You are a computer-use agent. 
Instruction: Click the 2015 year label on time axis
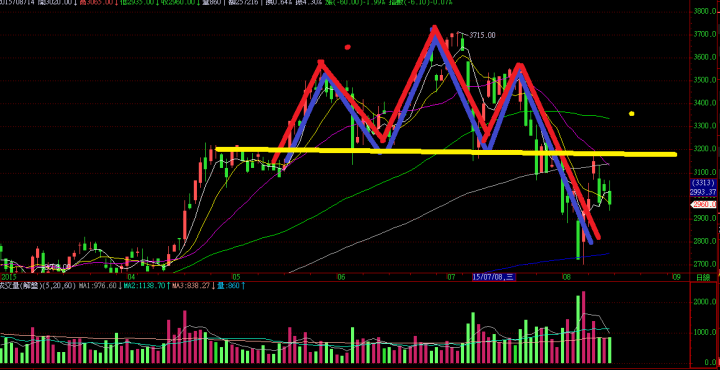point(9,277)
